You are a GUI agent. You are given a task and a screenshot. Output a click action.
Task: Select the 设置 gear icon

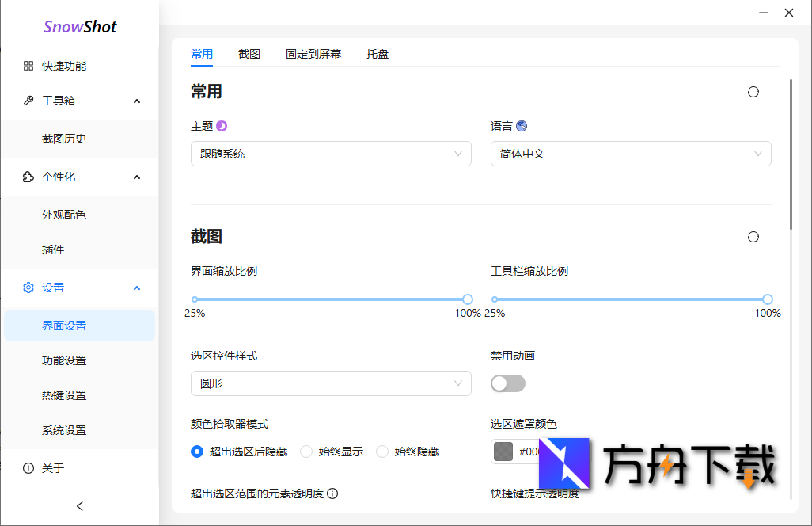[28, 288]
